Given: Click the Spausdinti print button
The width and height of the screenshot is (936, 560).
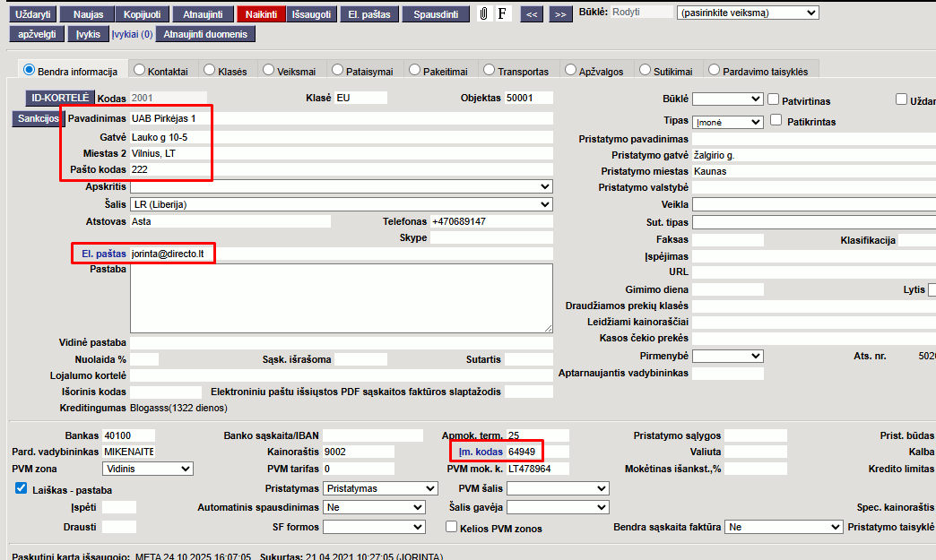Looking at the screenshot, I should (436, 14).
